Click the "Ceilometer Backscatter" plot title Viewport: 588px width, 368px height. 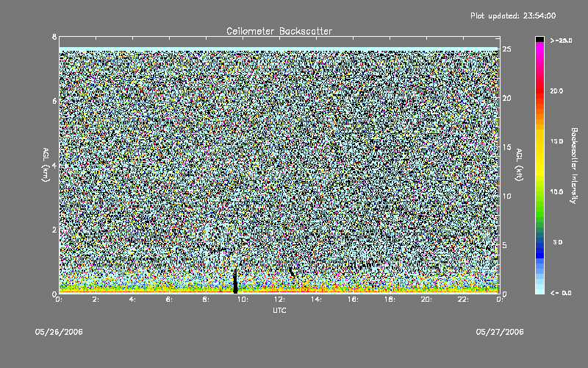click(x=279, y=31)
